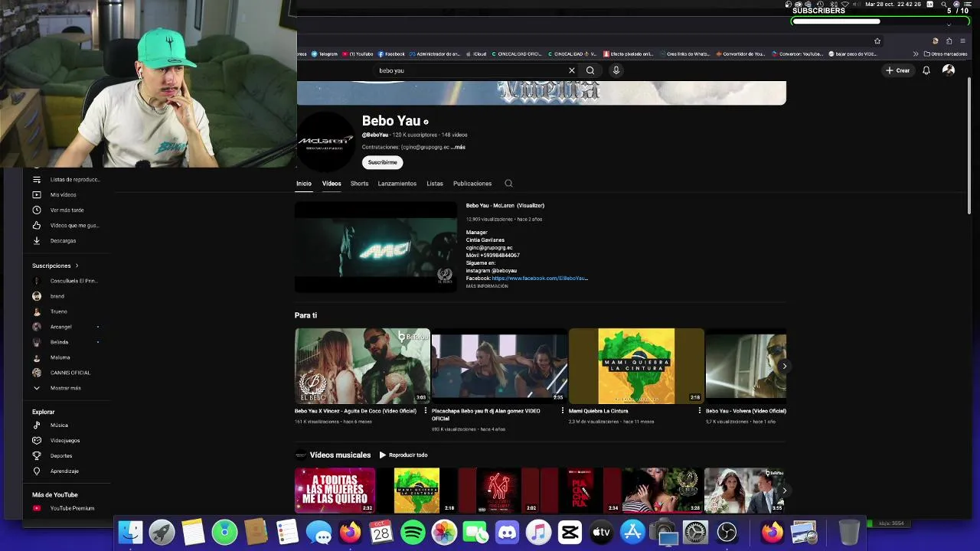This screenshot has height=551, width=980.
Task: Open Mis videos in sidebar
Action: pos(54,194)
